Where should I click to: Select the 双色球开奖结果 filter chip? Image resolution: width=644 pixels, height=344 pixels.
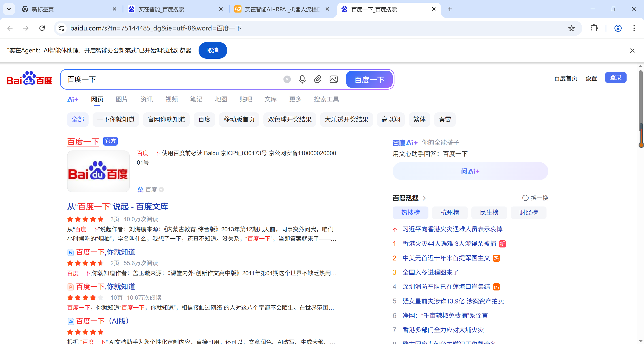[x=290, y=119]
